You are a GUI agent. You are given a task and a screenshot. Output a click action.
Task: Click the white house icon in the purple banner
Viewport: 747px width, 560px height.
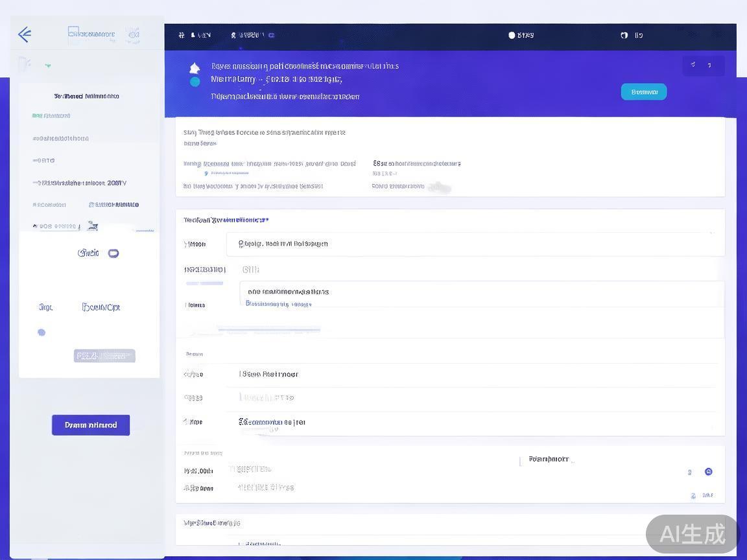point(195,68)
